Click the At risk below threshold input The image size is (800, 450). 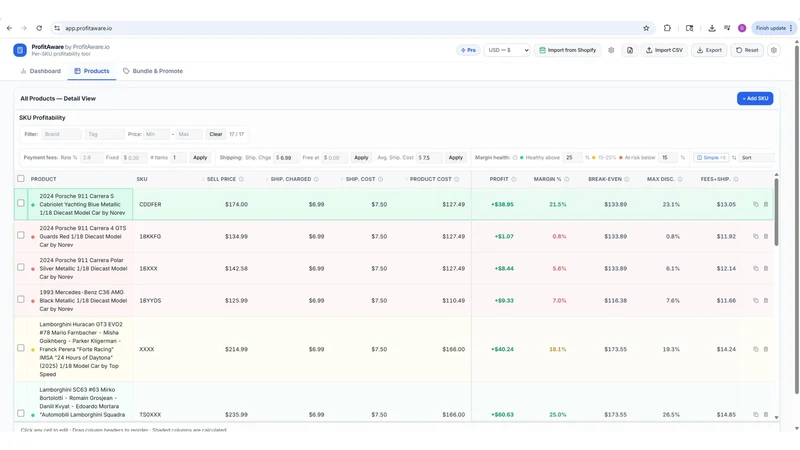[668, 158]
